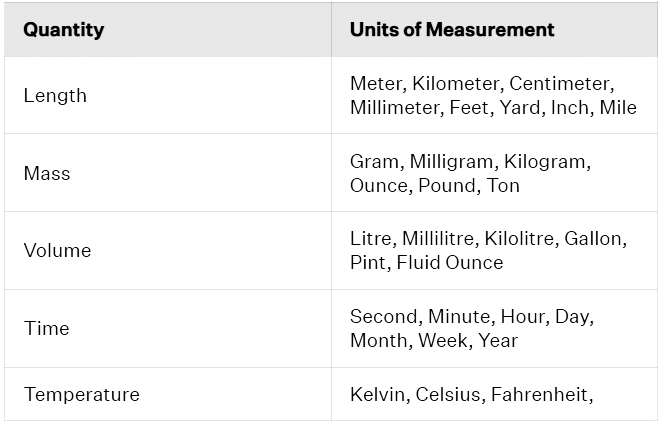Click the word Fahrenheit in Temperature row
The image size is (660, 421).
click(x=542, y=394)
